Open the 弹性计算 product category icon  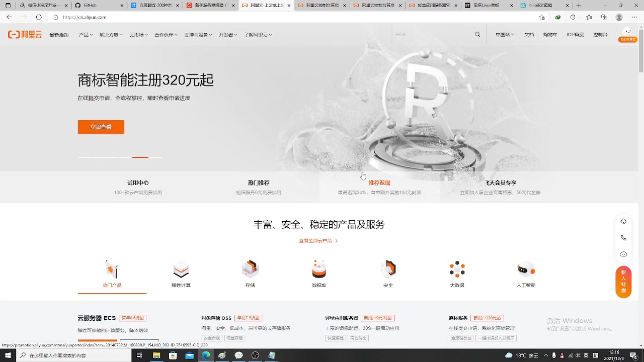coord(181,269)
